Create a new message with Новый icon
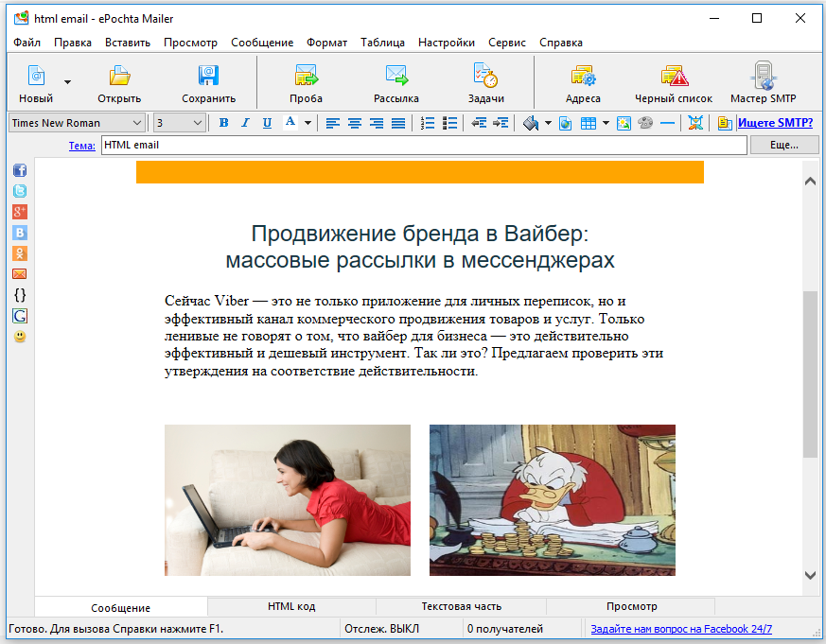The image size is (826, 644). tap(36, 77)
